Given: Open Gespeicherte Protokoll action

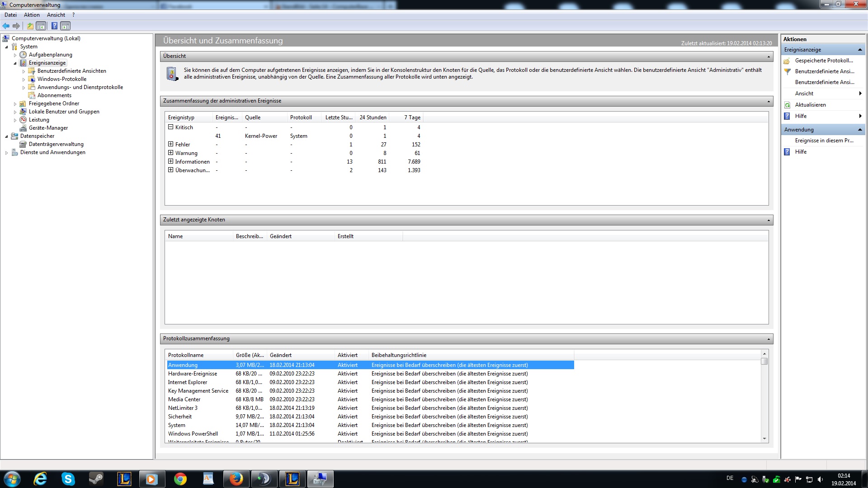Looking at the screenshot, I should coord(824,61).
